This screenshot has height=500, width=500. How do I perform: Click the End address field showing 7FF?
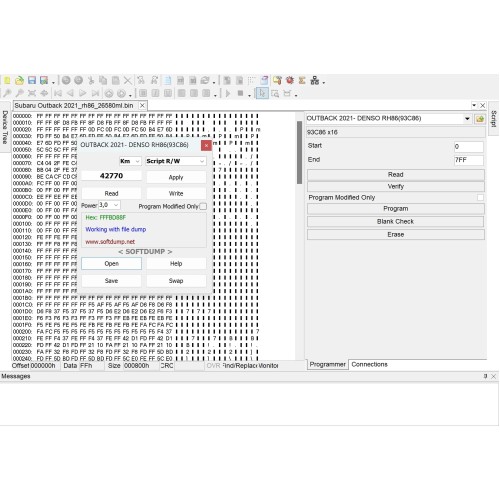tap(469, 160)
